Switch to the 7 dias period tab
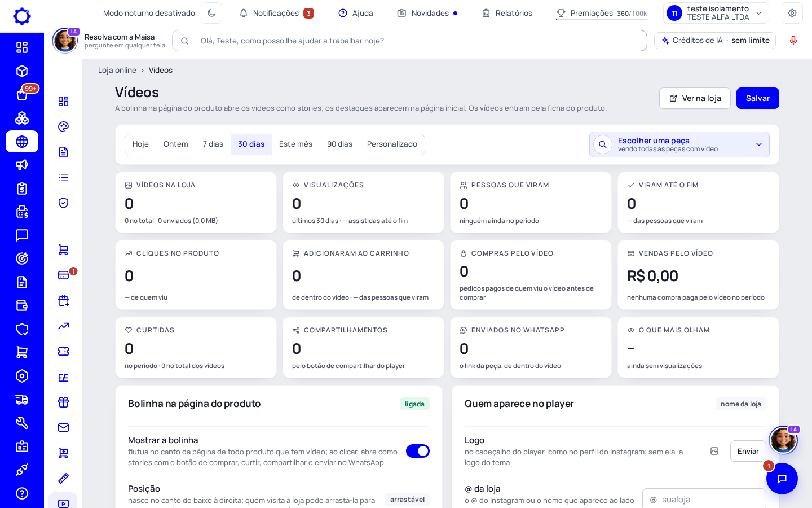Image resolution: width=812 pixels, height=508 pixels. [x=213, y=144]
